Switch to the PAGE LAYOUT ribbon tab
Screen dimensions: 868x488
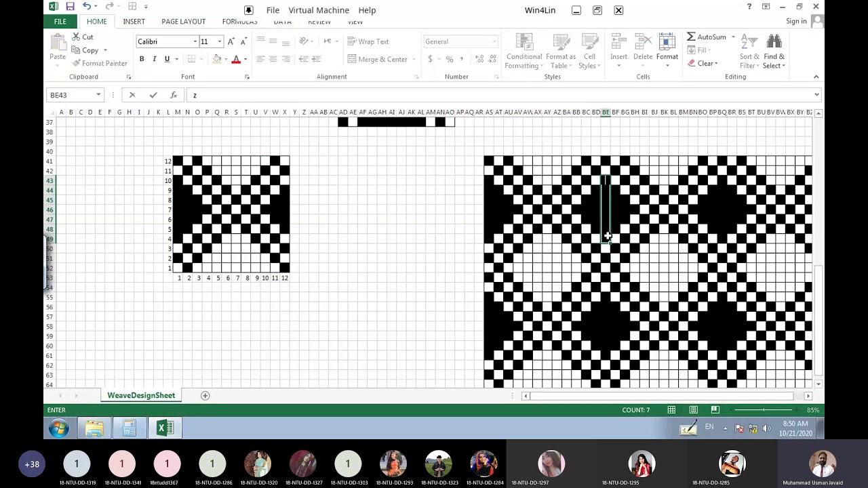183,22
